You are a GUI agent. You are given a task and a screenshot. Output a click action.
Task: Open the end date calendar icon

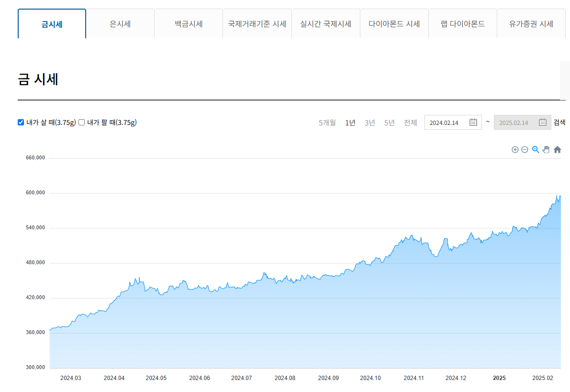[x=542, y=122]
